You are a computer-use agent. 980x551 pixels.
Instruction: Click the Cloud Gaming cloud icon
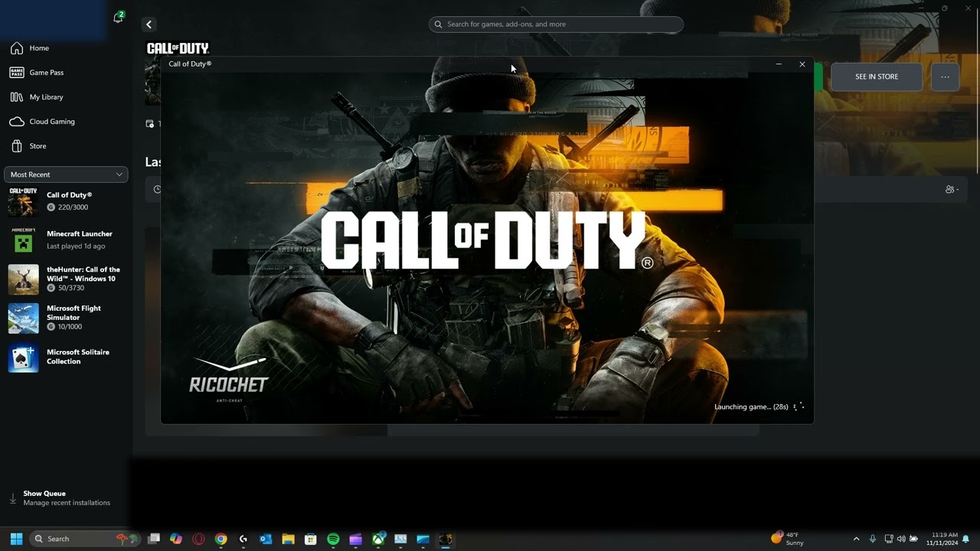16,122
